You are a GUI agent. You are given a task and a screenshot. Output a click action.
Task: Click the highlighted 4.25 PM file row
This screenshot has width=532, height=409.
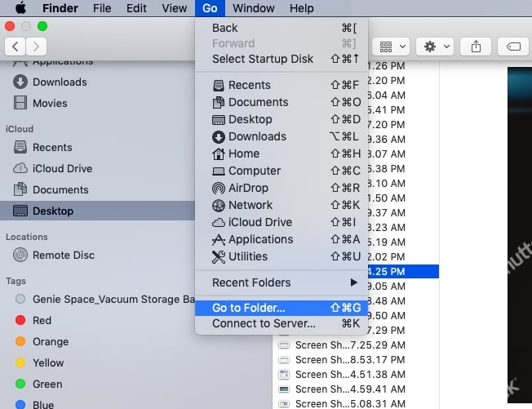point(403,272)
